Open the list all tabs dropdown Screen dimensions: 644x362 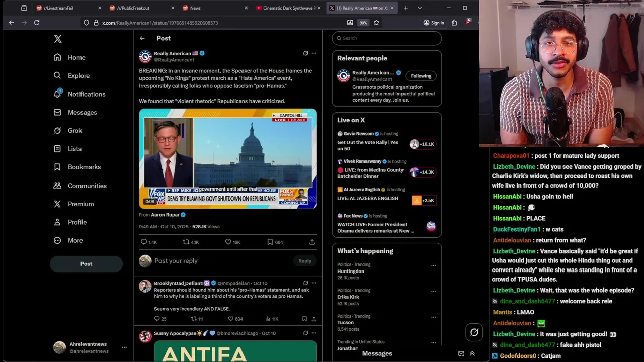click(x=420, y=8)
